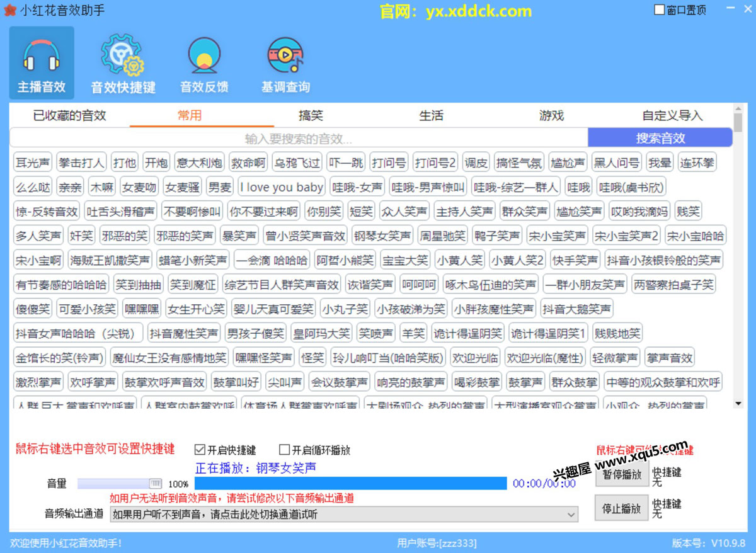Screen dimensions: 756x553
Task: Play the 魔仙女王没有感情地笑 sound
Action: (169, 358)
